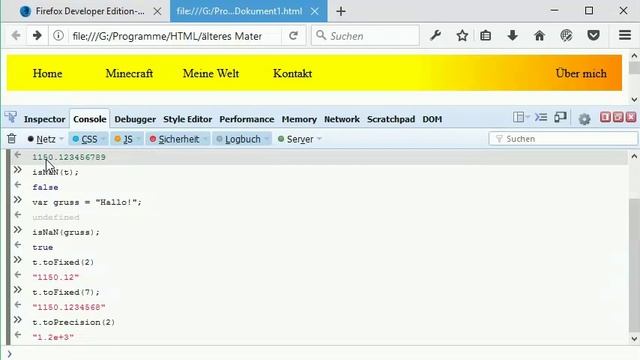The image size is (640, 360).
Task: Click the console output scrollbar thumb
Action: tap(634, 264)
